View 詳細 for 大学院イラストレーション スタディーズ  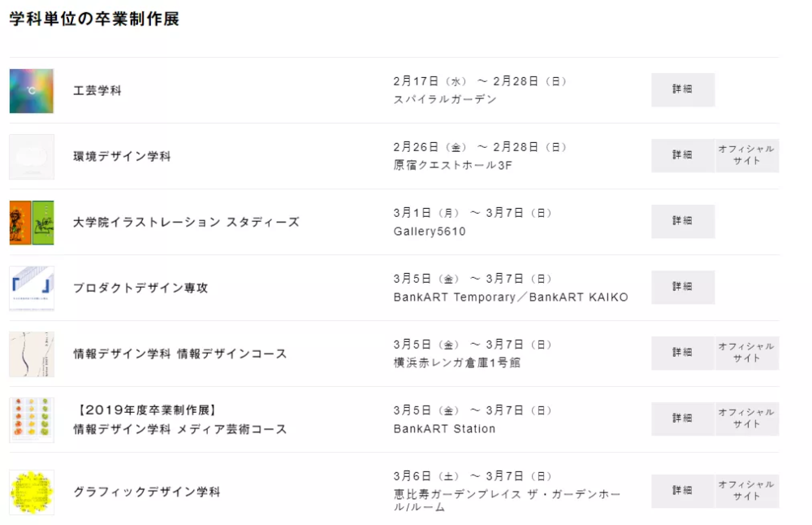click(x=682, y=222)
